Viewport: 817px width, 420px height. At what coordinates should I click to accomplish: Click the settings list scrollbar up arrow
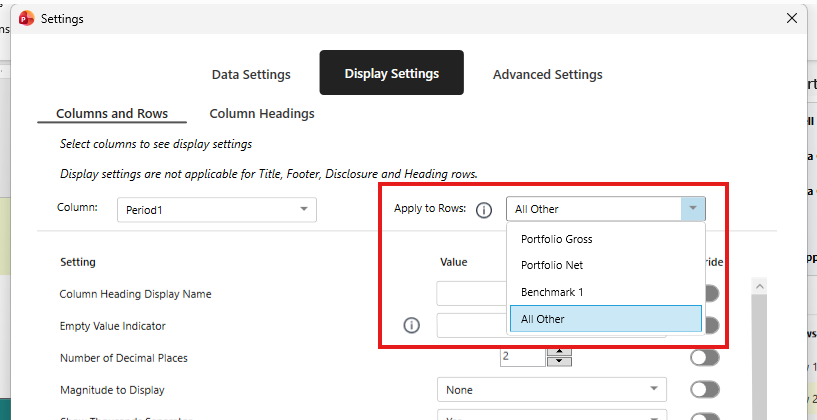click(759, 286)
